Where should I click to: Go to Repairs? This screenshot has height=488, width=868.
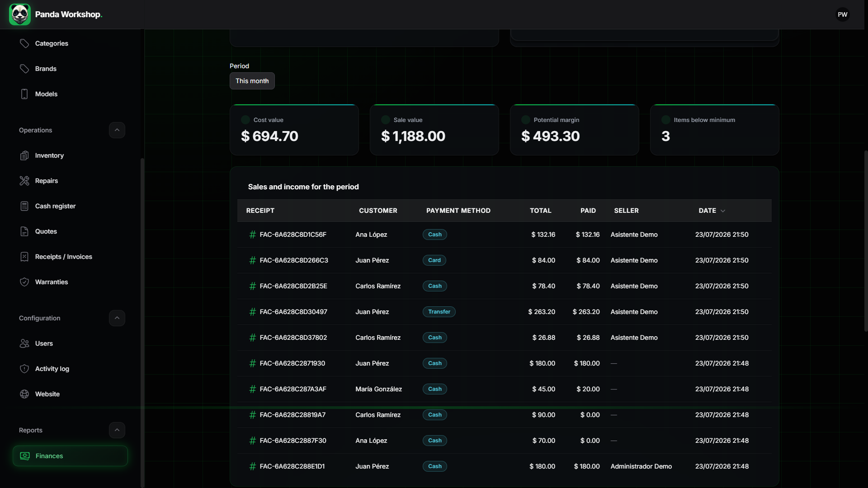point(70,181)
